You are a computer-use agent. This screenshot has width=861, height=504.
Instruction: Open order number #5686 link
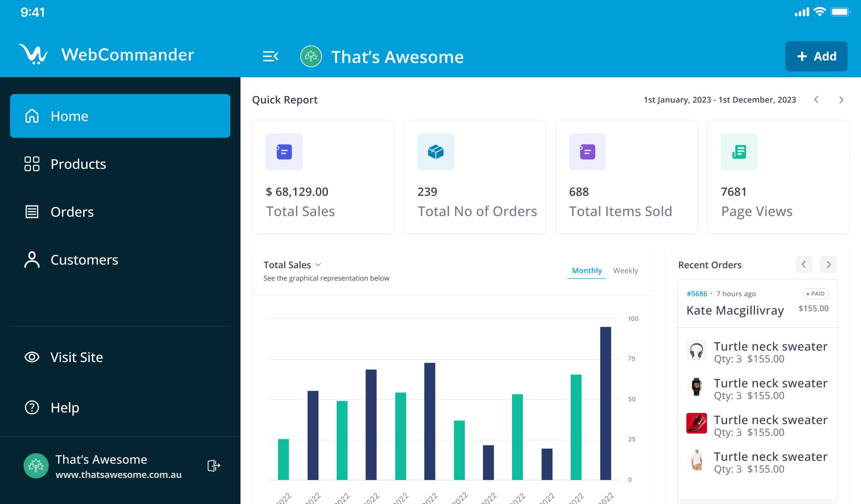pyautogui.click(x=697, y=294)
